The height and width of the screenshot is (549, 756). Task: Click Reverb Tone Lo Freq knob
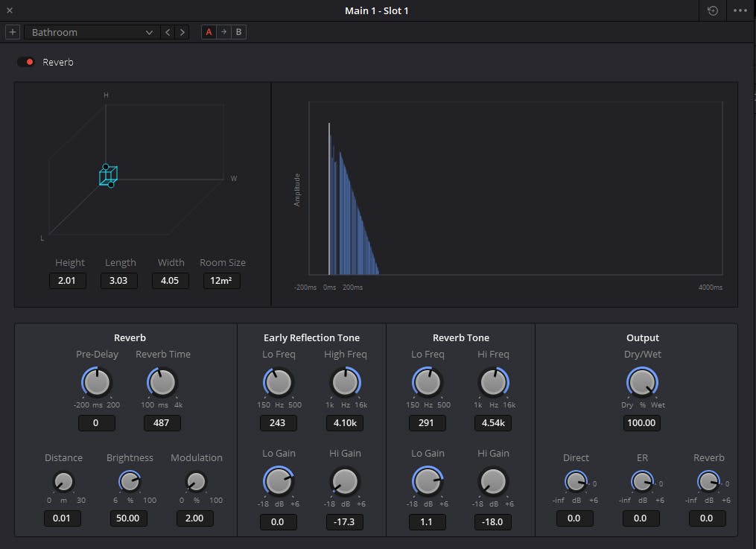[428, 383]
